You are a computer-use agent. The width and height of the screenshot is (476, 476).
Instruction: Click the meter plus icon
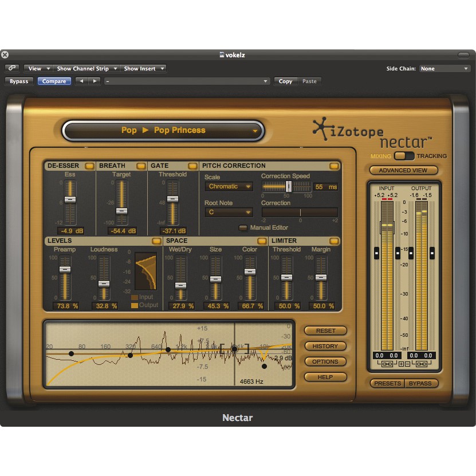(401, 364)
